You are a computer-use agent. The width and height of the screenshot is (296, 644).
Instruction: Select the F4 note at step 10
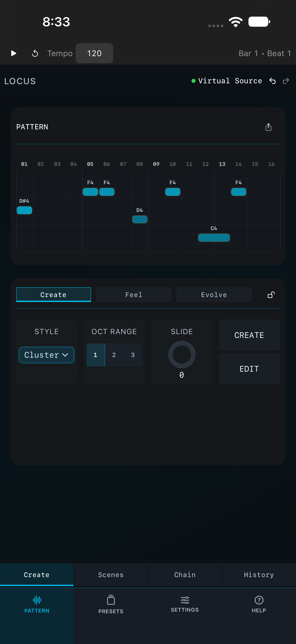point(173,192)
